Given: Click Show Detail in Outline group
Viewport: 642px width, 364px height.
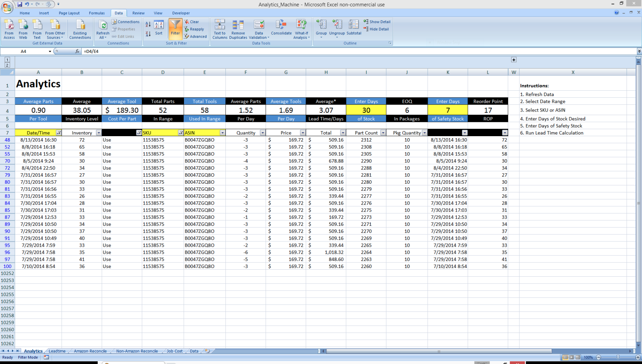Looking at the screenshot, I should coord(377,22).
